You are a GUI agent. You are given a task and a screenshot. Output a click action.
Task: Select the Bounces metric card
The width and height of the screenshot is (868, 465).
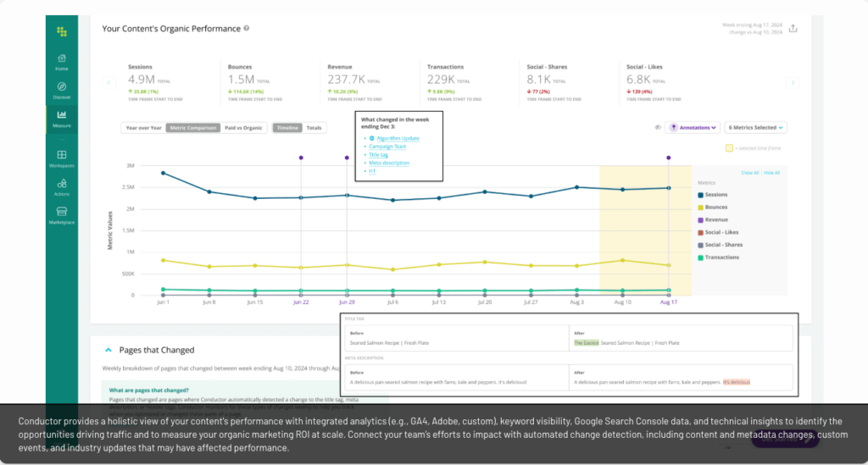[x=270, y=82]
